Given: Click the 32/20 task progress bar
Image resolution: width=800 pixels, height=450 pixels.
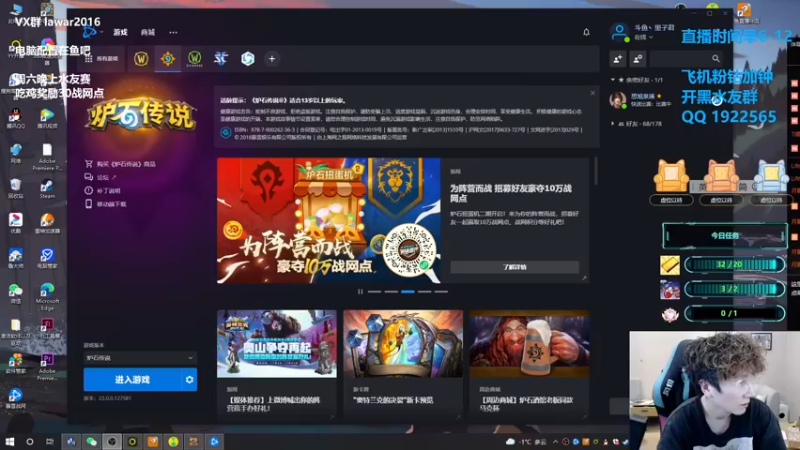Looking at the screenshot, I should (x=734, y=264).
